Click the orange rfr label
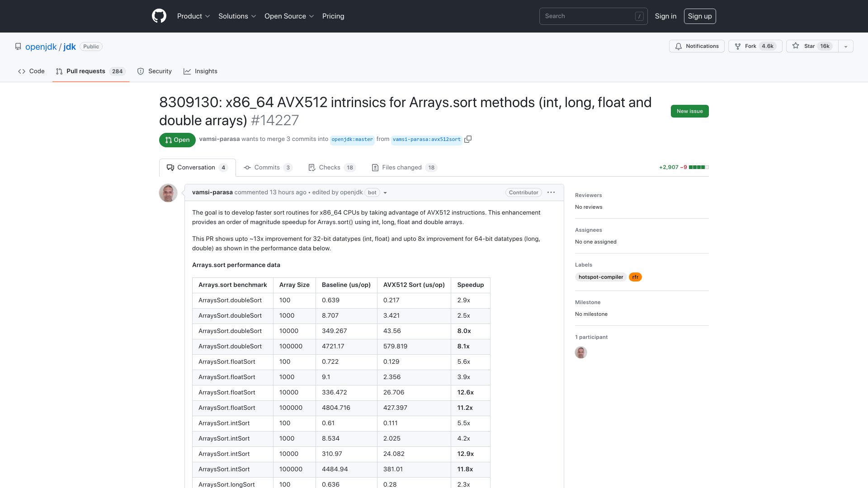 pyautogui.click(x=635, y=277)
